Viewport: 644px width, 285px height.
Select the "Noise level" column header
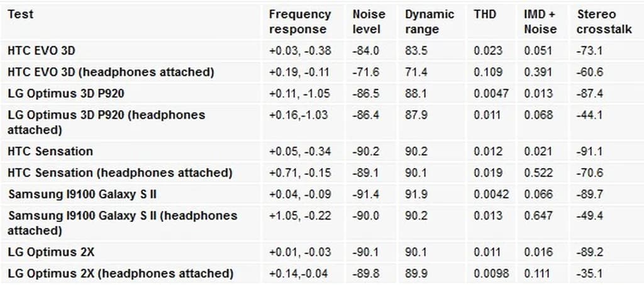[x=369, y=21]
